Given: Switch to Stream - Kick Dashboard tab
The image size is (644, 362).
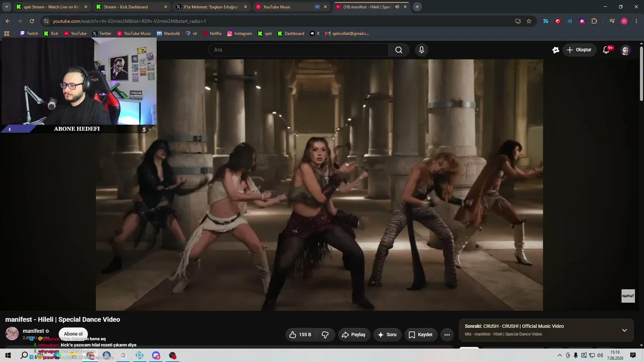Looking at the screenshot, I should pyautogui.click(x=132, y=7).
